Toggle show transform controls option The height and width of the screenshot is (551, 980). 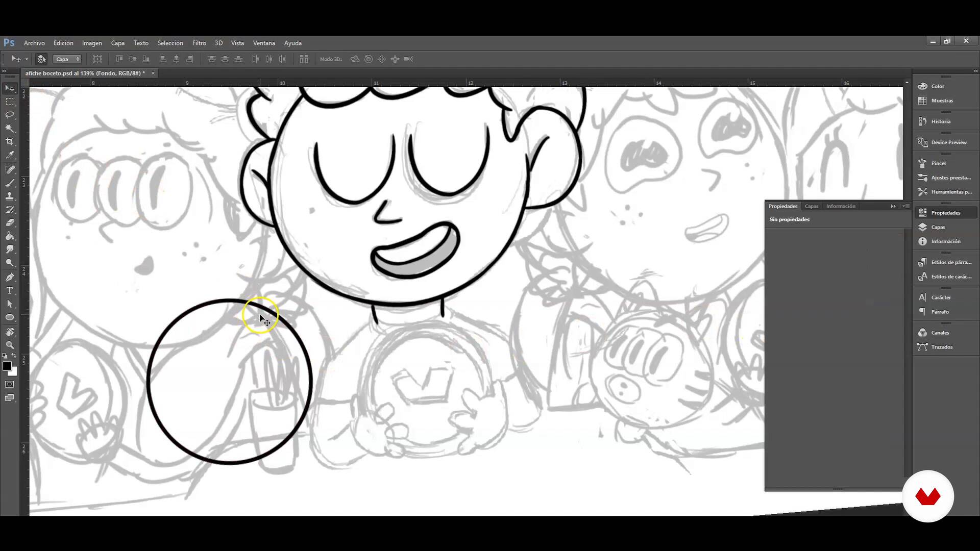tap(97, 59)
